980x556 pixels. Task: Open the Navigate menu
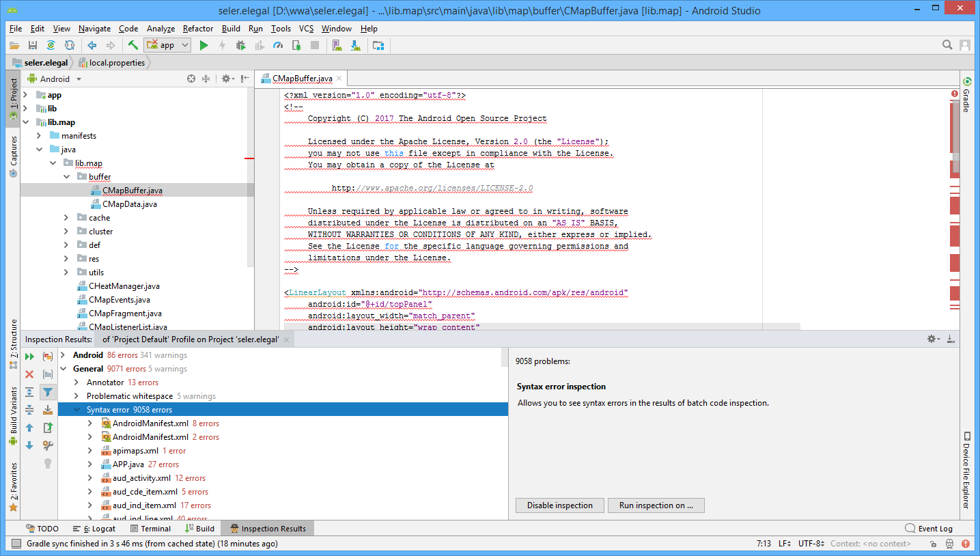tap(94, 29)
